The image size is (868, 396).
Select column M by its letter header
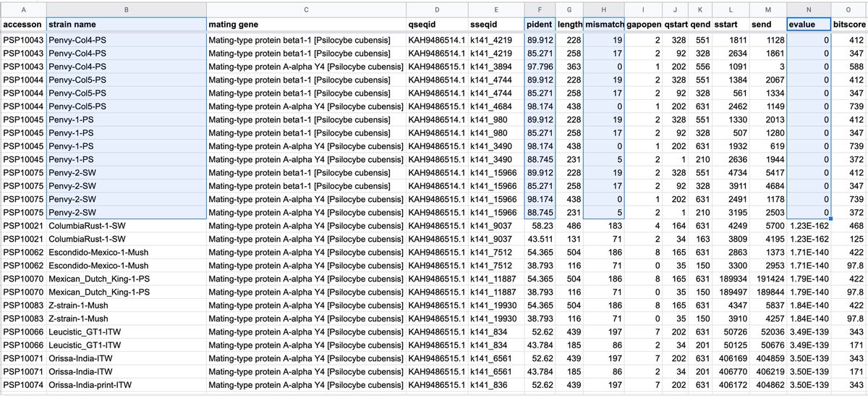pos(768,9)
